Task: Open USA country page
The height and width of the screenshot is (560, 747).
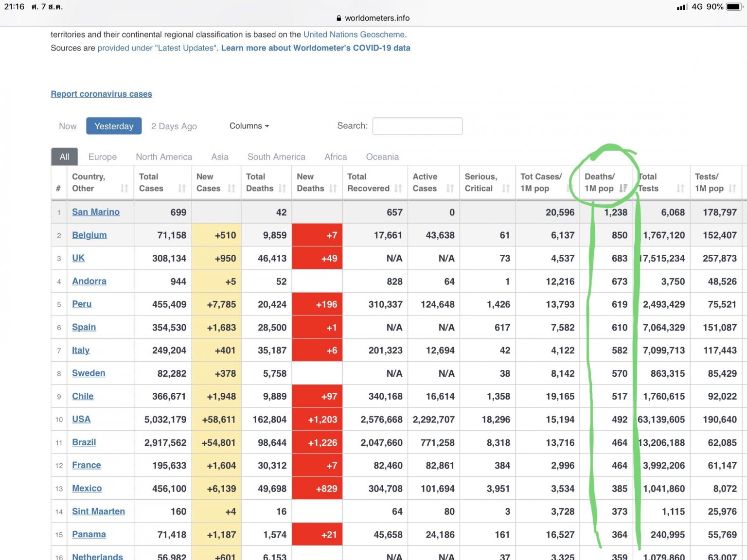Action: coord(81,419)
